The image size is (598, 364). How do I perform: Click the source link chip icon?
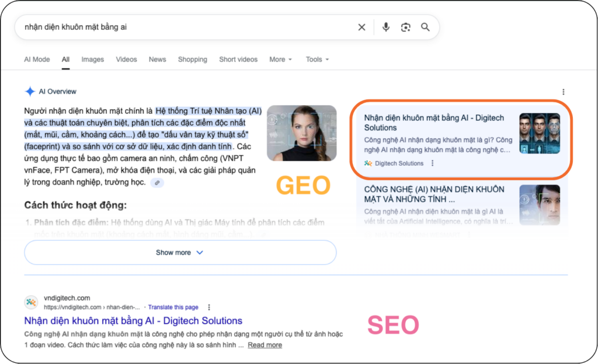coord(157,183)
